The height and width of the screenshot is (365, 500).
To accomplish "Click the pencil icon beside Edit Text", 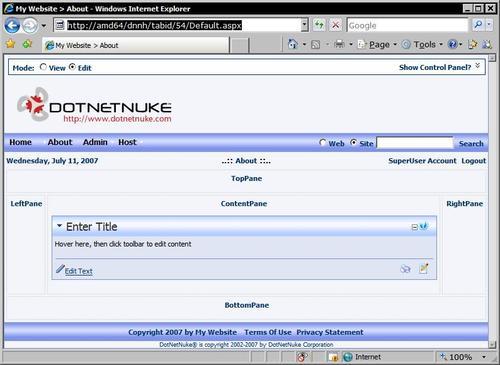I will (60, 269).
